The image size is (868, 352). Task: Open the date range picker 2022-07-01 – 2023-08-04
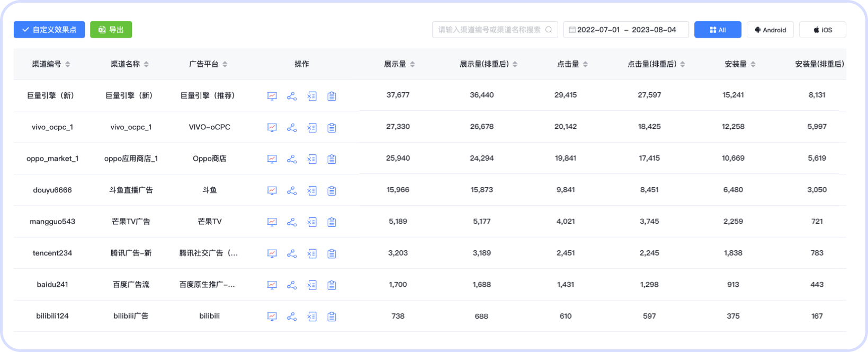point(626,30)
